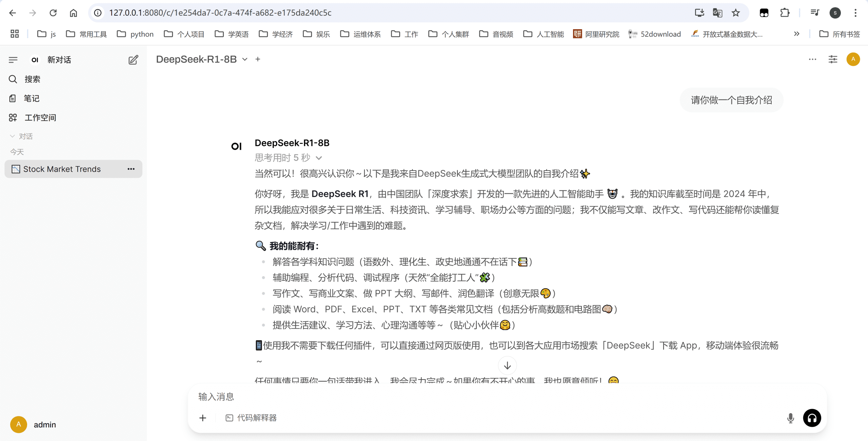Open the apps grid in bookmarks bar
The height and width of the screenshot is (441, 868).
14,34
